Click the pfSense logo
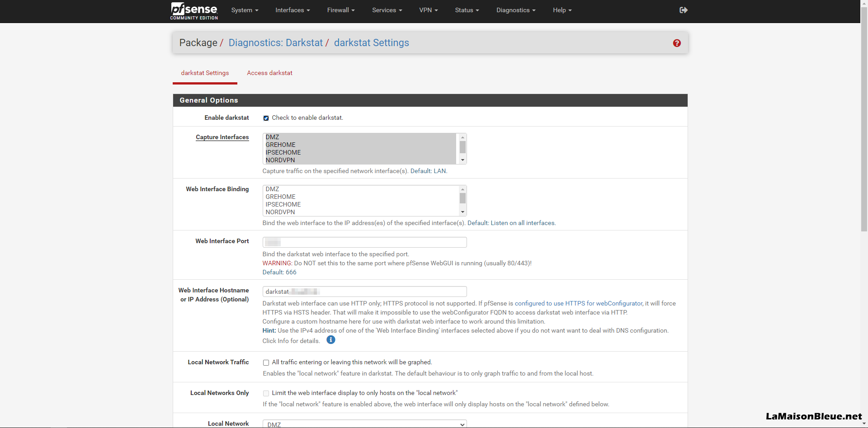Image resolution: width=868 pixels, height=428 pixels. coord(194,11)
